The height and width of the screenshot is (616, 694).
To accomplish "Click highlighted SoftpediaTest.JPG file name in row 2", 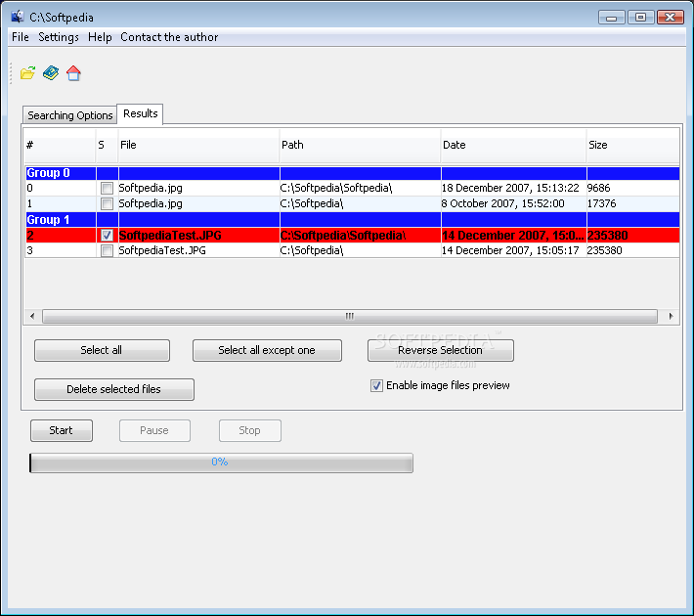I will [x=170, y=235].
